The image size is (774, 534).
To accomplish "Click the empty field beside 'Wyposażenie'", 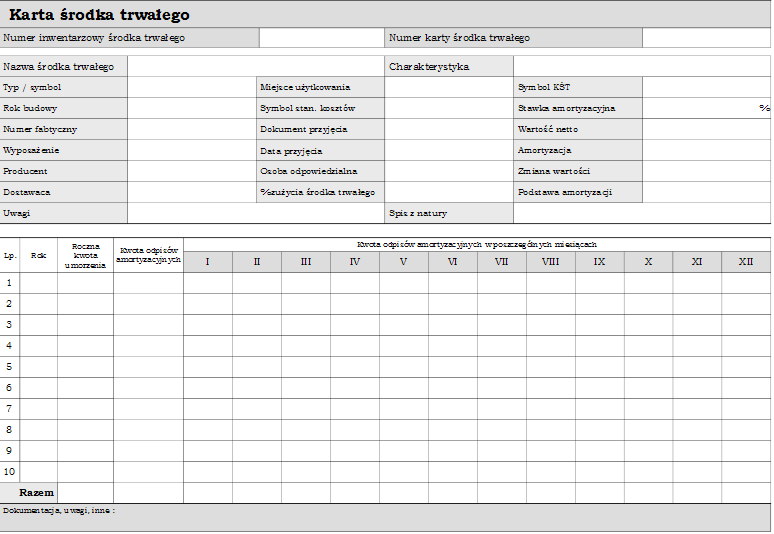I will tap(192, 150).
